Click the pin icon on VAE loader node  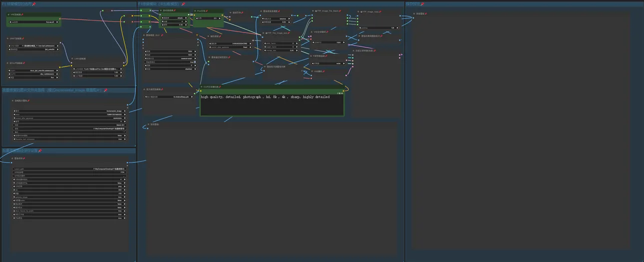point(22,15)
